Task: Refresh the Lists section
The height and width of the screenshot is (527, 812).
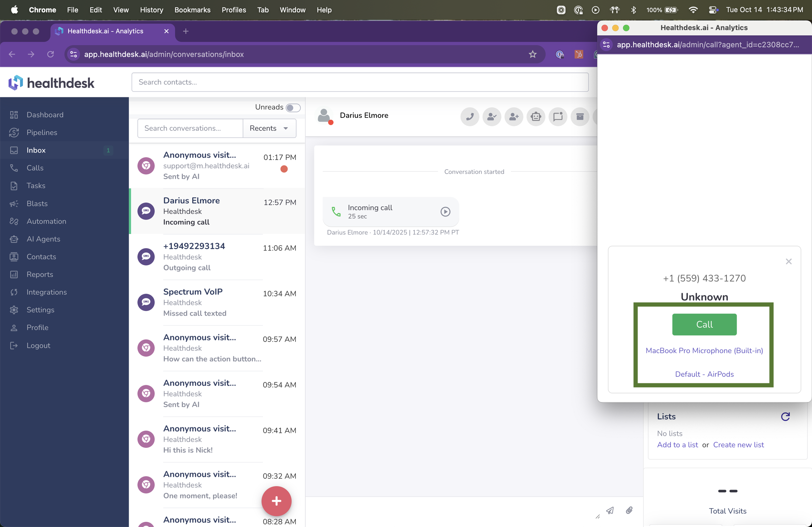Action: (x=785, y=416)
